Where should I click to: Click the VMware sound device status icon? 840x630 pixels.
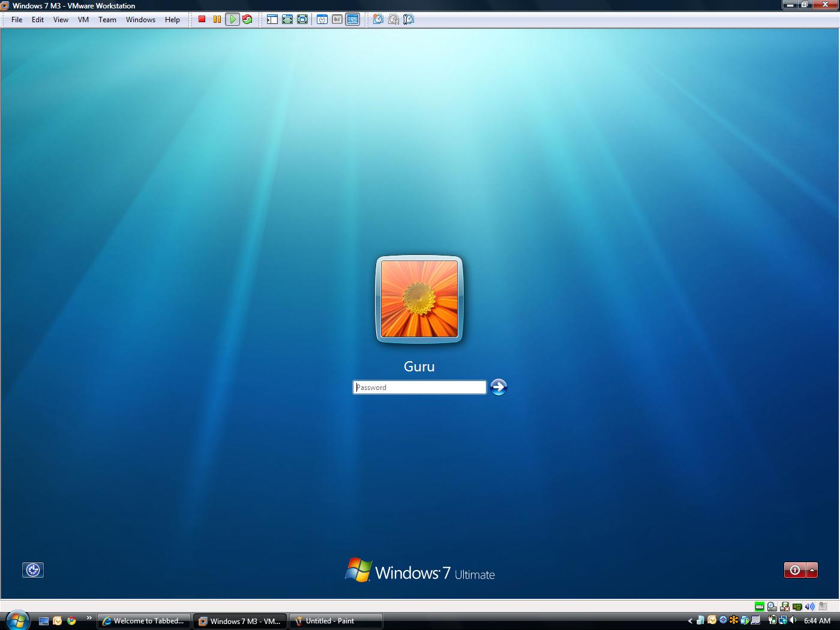809,607
